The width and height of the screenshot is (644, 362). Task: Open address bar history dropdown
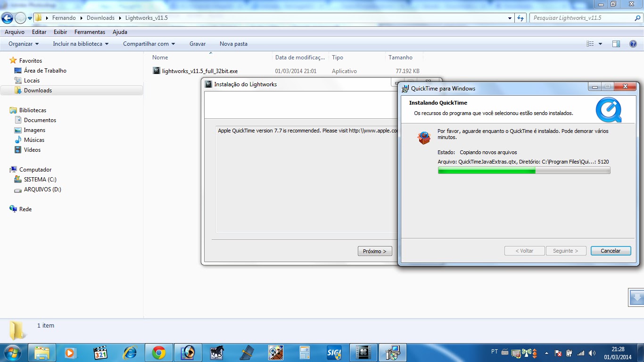(x=510, y=18)
